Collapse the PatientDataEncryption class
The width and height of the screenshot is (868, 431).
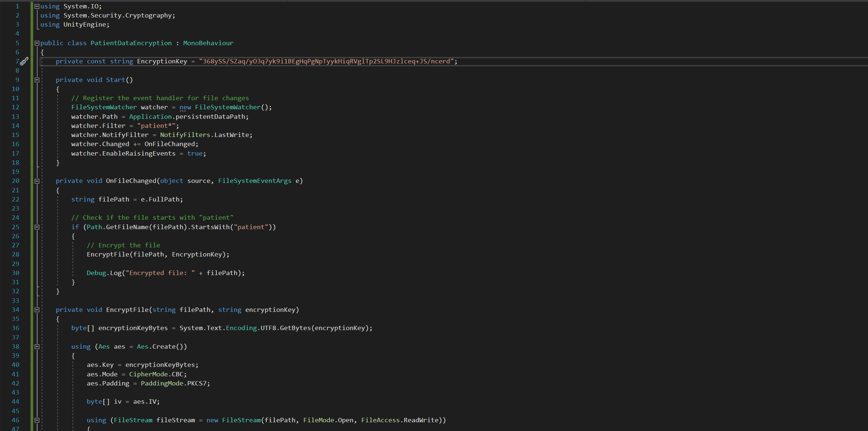pyautogui.click(x=37, y=43)
